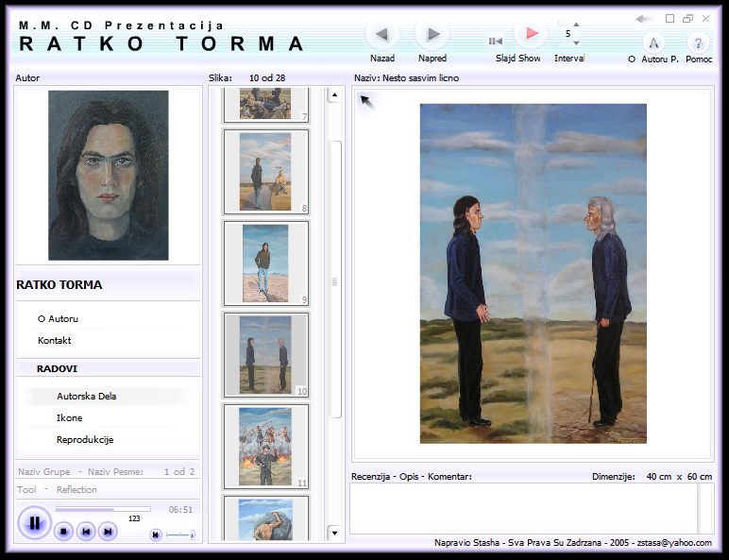The width and height of the screenshot is (729, 560).
Task: Open the Kontakt menu entry
Action: pos(55,341)
